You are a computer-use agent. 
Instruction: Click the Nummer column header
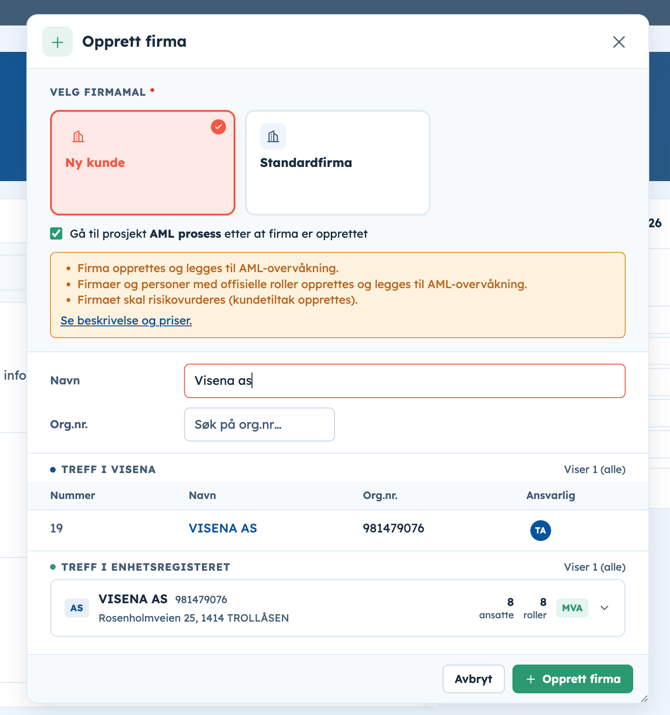coord(73,495)
